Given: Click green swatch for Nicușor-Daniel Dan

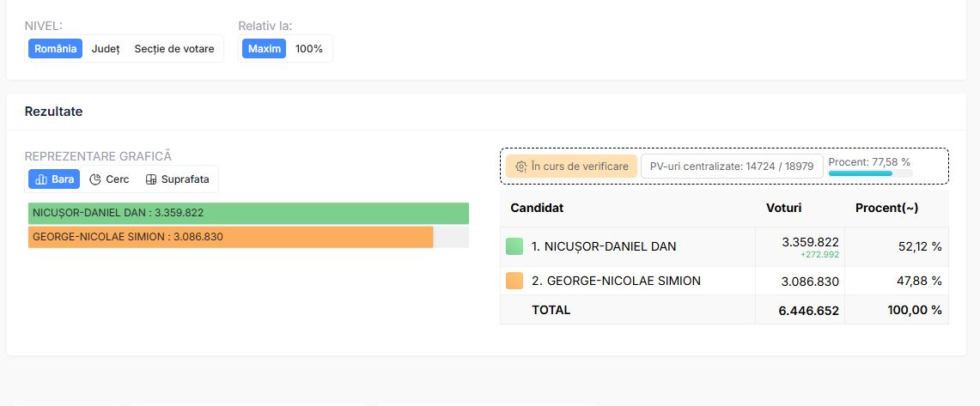Looking at the screenshot, I should (x=514, y=246).
